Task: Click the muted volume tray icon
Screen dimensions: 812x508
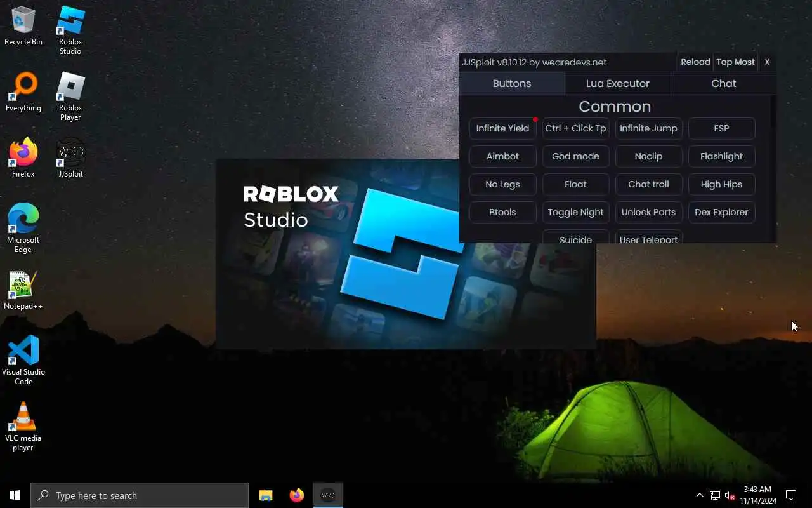Action: click(730, 495)
